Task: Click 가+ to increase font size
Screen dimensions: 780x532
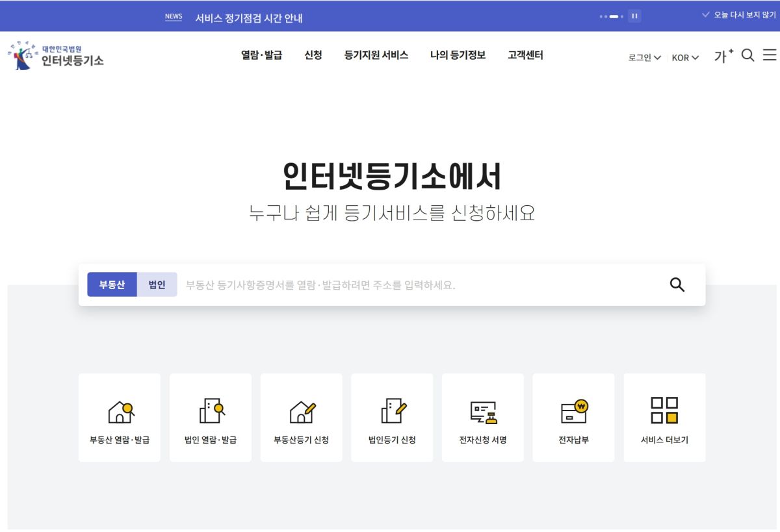Action: (x=721, y=56)
